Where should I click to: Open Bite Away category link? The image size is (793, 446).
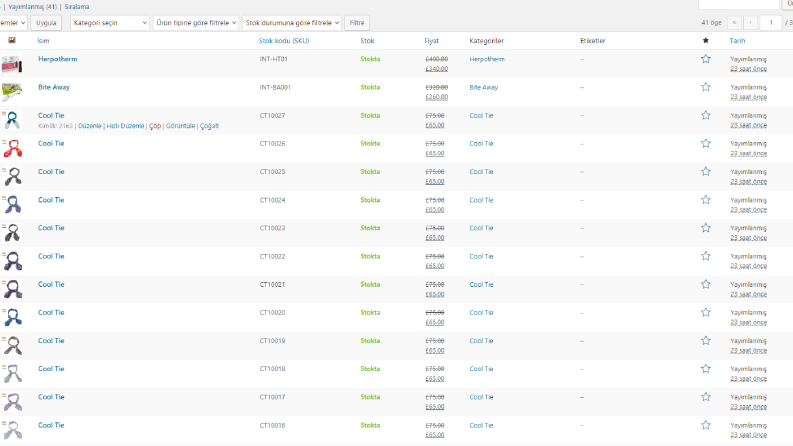pos(483,87)
